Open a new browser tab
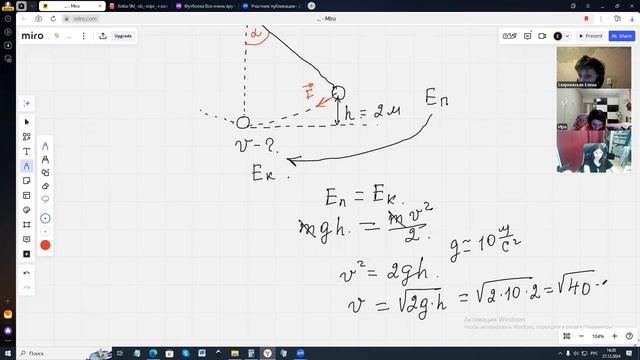 tap(311, 6)
